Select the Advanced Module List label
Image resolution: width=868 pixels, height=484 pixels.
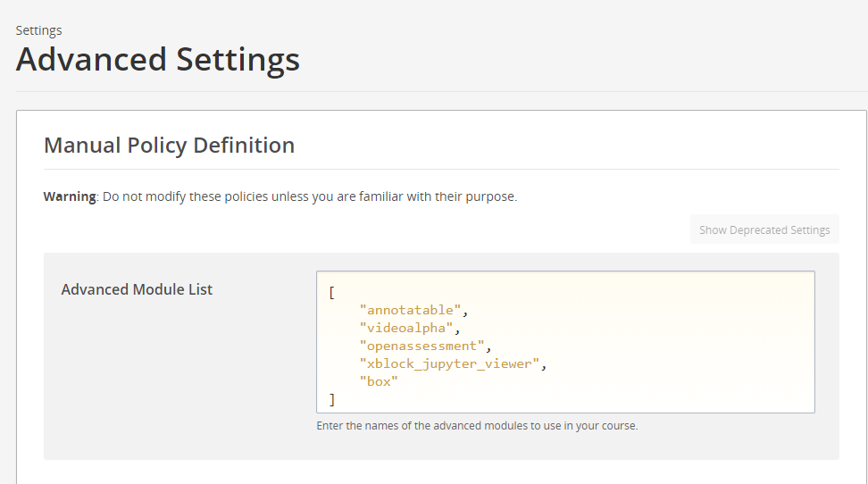click(137, 289)
